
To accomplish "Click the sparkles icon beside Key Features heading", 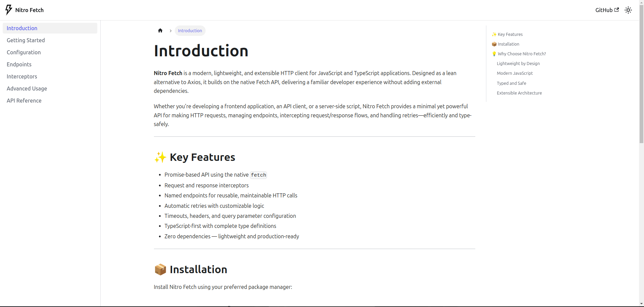I will (160, 157).
